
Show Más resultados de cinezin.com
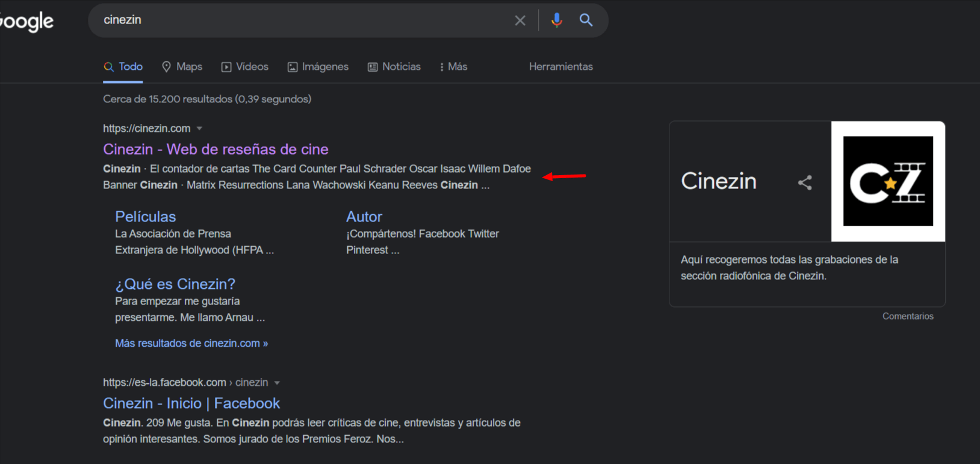pos(191,343)
